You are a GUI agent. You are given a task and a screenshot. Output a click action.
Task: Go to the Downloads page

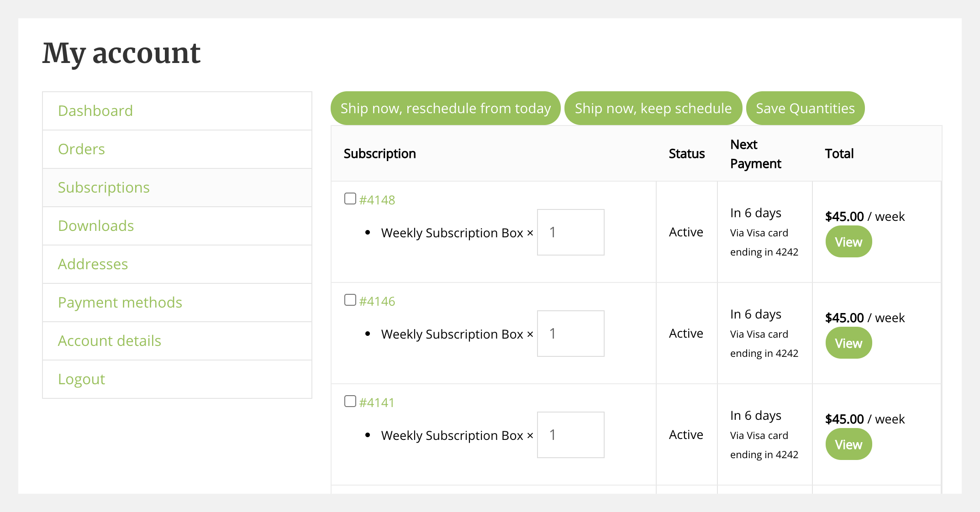[96, 225]
